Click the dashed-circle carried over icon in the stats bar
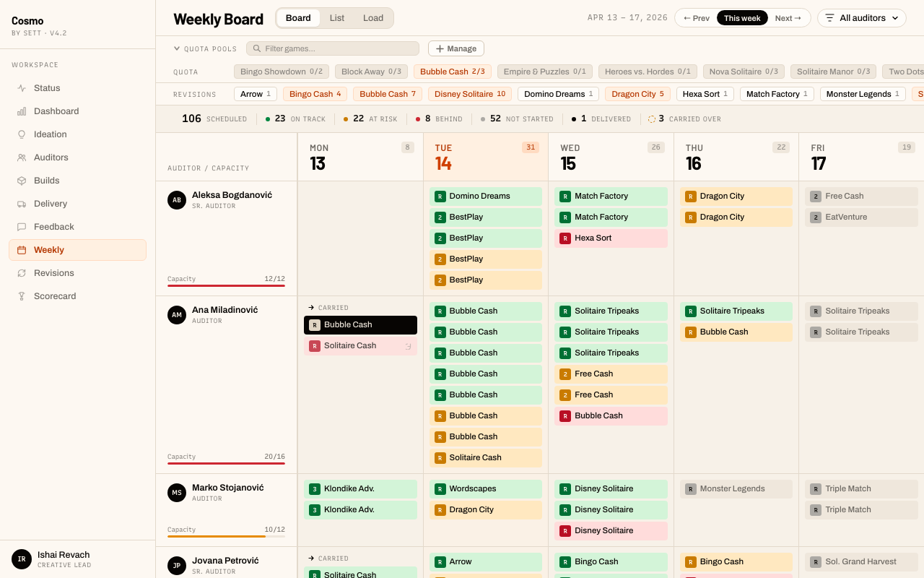 click(x=652, y=118)
